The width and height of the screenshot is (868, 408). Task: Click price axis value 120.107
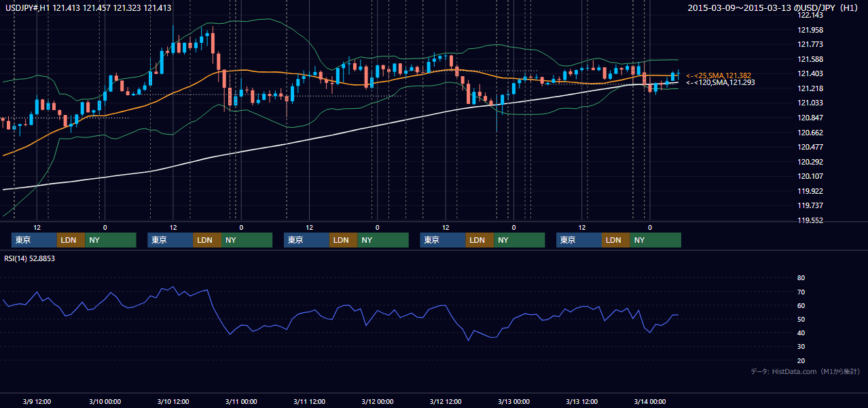coord(810,176)
